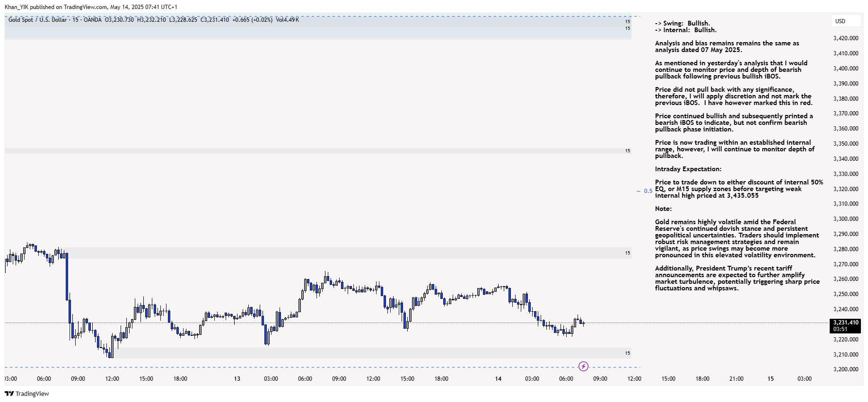This screenshot has width=868, height=402.
Task: Select the 3,300.000 price axis label
Action: (x=846, y=219)
